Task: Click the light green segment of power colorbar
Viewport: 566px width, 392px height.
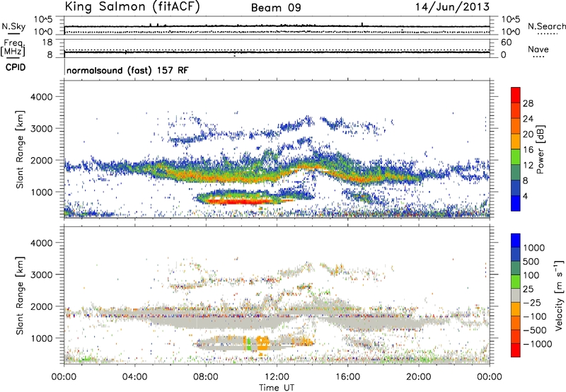Action: click(516, 157)
